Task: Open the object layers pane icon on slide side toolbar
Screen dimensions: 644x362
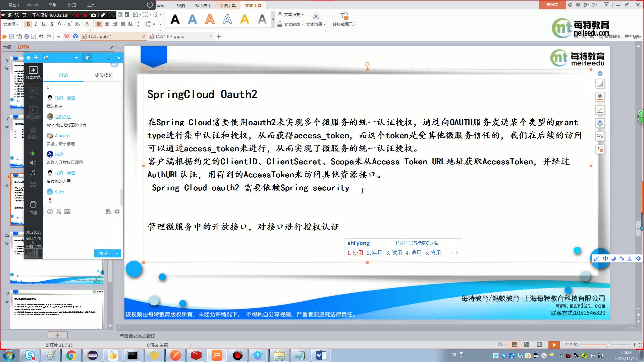Action: [600, 123]
